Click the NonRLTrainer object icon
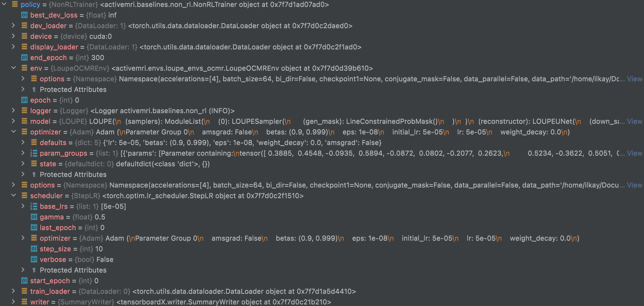Image resolution: width=644 pixels, height=306 pixels. (x=14, y=4)
